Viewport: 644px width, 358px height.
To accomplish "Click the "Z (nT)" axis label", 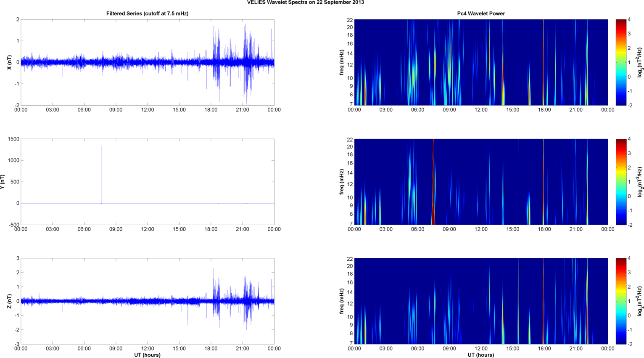I will (9, 301).
